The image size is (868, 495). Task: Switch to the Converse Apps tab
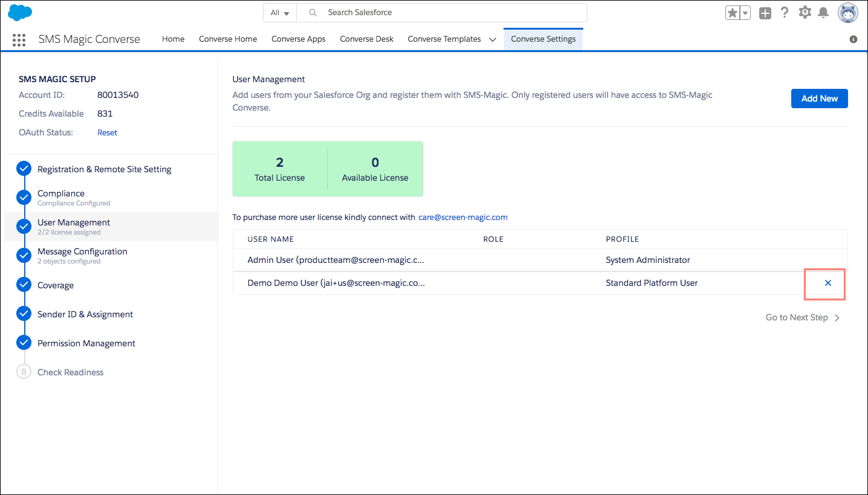[x=299, y=39]
